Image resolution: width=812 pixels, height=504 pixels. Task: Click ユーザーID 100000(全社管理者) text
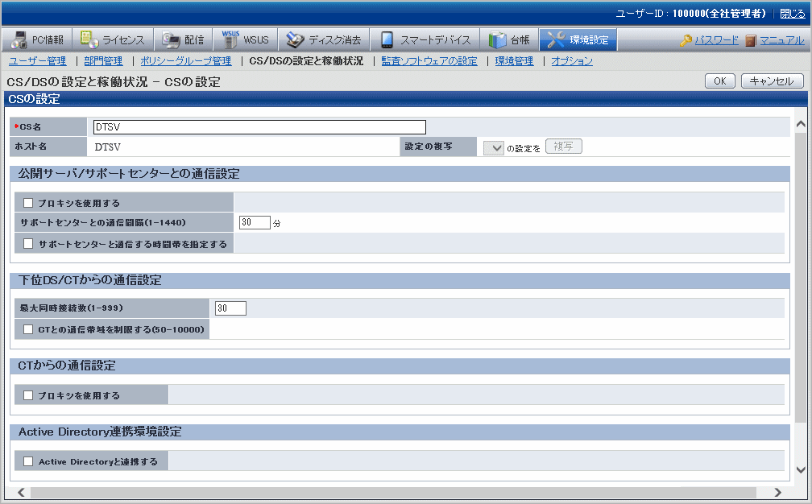click(x=690, y=14)
